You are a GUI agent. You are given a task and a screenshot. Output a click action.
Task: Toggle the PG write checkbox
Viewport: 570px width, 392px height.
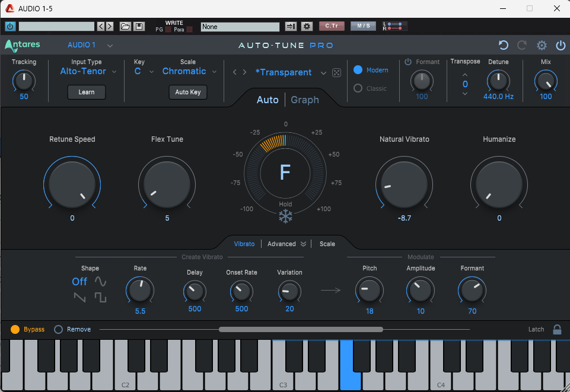[x=168, y=30]
